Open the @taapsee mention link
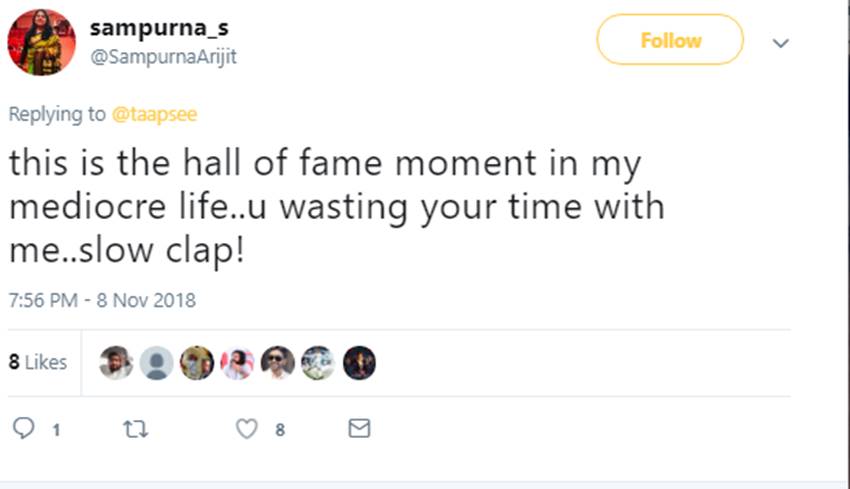850x489 pixels. click(x=154, y=114)
